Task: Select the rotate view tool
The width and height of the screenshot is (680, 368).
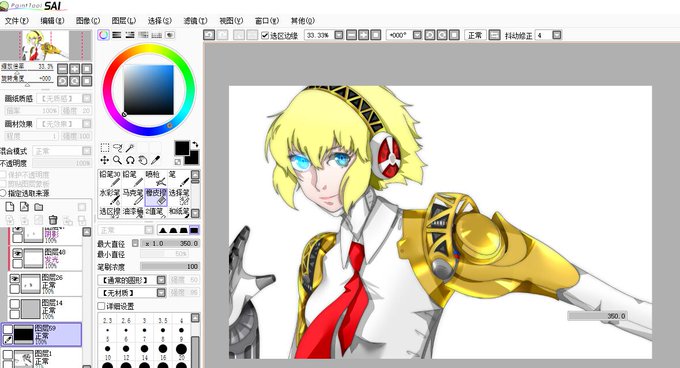Action: point(130,160)
